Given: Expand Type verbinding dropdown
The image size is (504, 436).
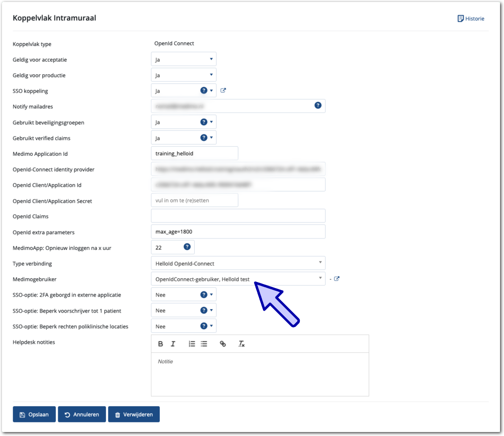Looking at the screenshot, I should pyautogui.click(x=238, y=263).
